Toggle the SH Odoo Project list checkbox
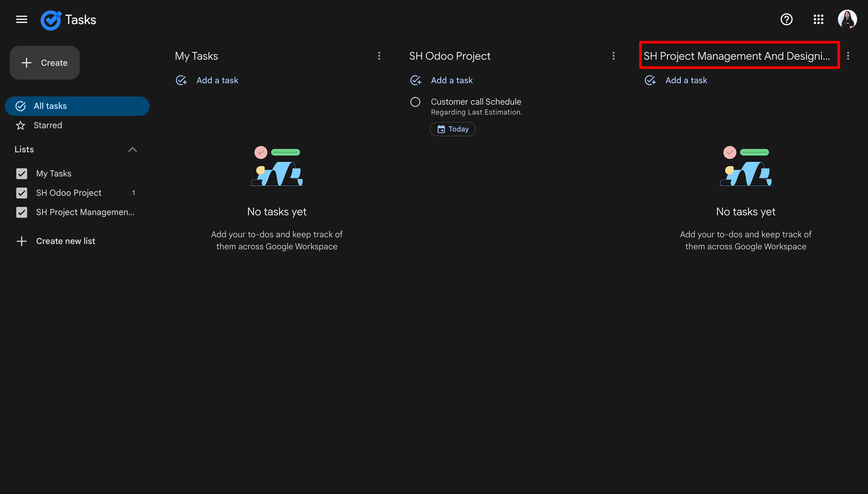The width and height of the screenshot is (868, 494). click(x=22, y=193)
